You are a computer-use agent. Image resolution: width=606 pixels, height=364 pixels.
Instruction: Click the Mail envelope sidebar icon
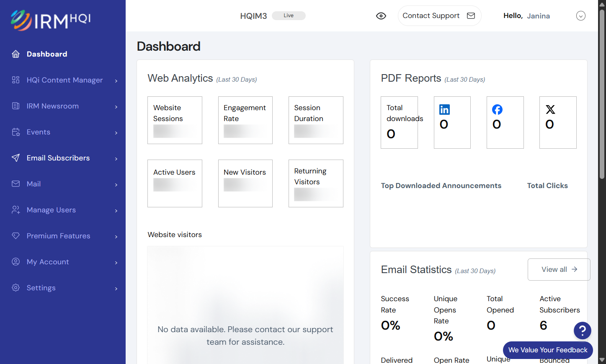16,184
